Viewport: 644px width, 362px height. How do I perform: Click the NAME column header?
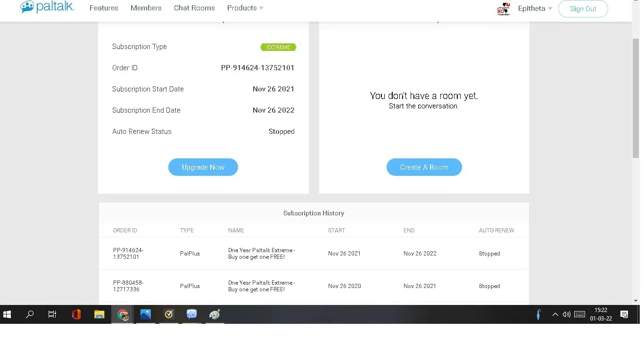click(236, 230)
